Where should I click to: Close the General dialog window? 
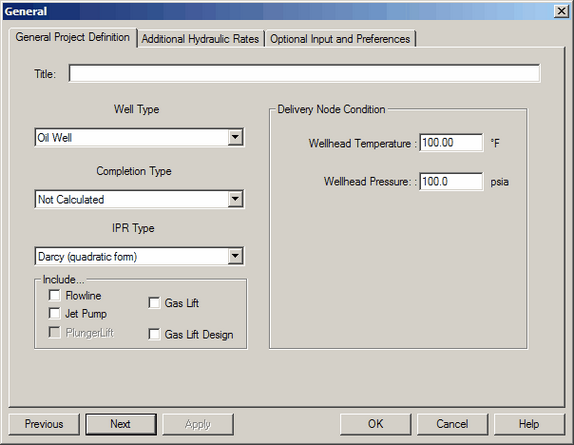tap(561, 11)
